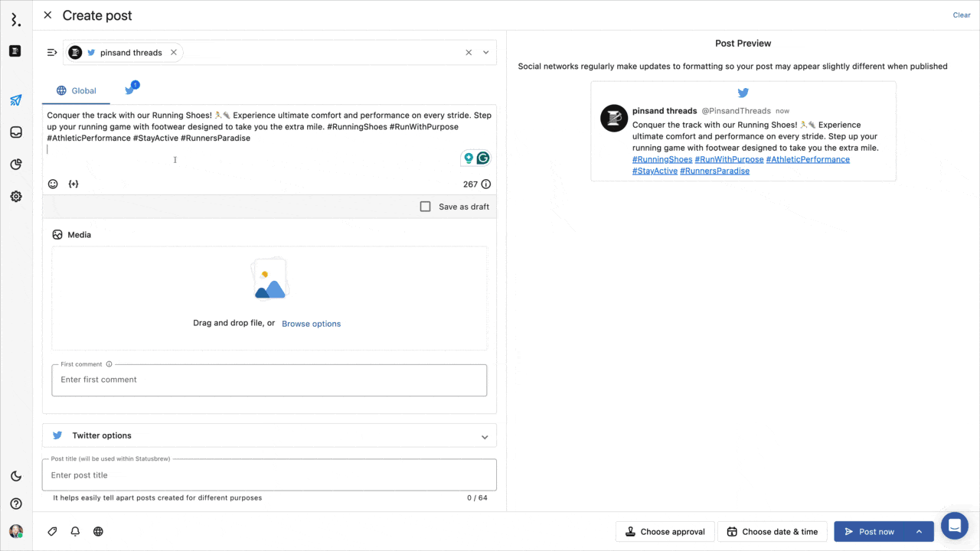
Task: Toggle dark mode moon icon
Action: pos(15,476)
